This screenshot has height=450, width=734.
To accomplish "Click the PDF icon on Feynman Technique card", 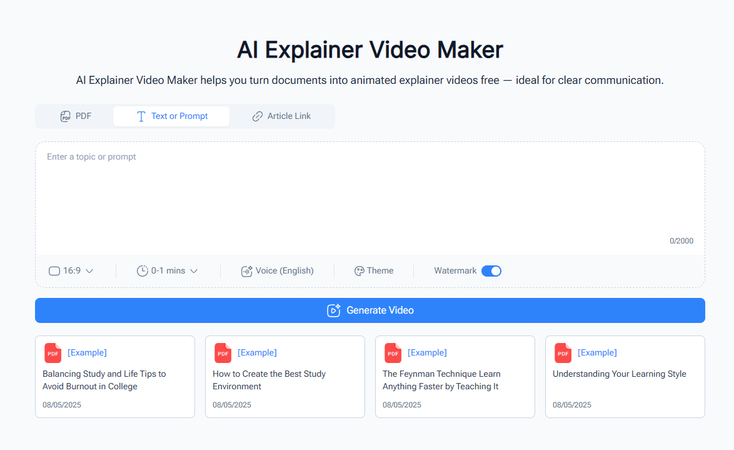I will click(393, 353).
